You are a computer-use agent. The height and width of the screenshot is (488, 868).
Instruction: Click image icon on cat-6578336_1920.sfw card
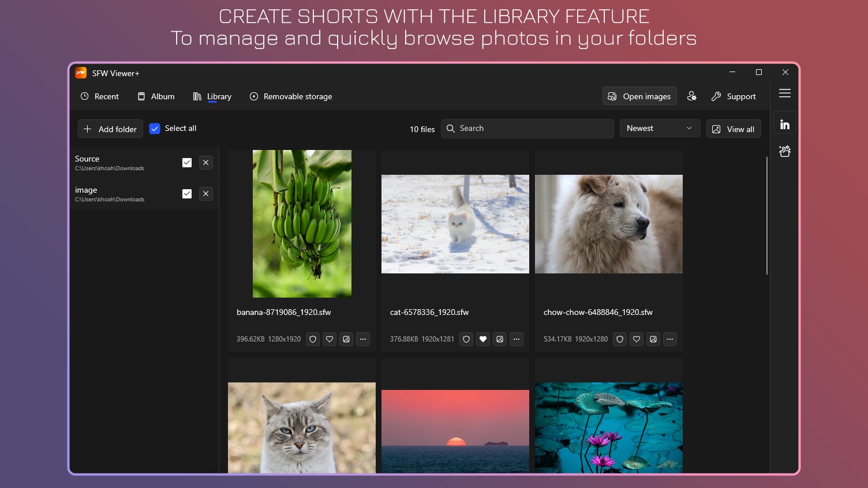coord(500,339)
